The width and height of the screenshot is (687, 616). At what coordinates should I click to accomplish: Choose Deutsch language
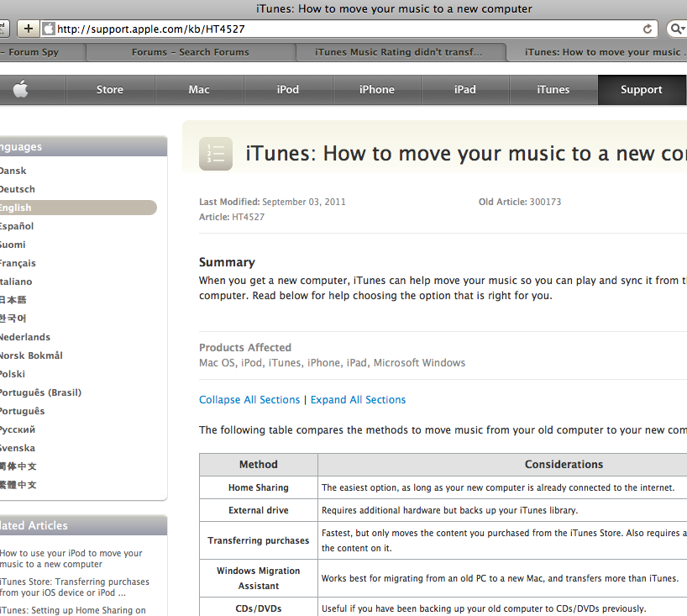17,189
